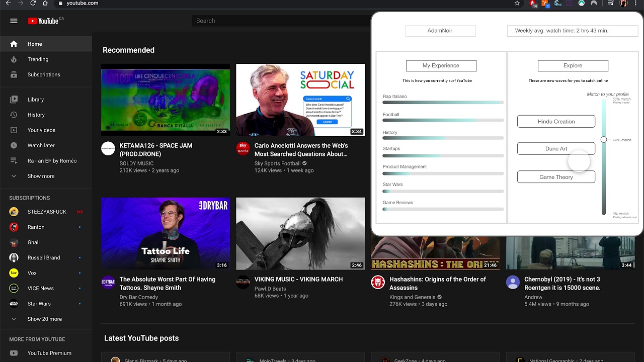
Task: Click the Rap italiano interest bar
Action: (x=443, y=102)
